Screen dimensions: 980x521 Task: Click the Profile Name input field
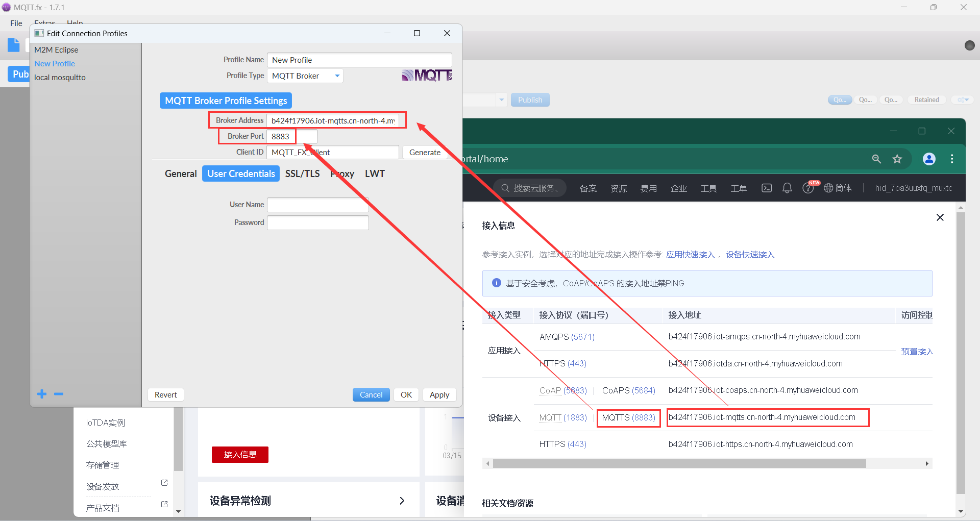click(359, 60)
